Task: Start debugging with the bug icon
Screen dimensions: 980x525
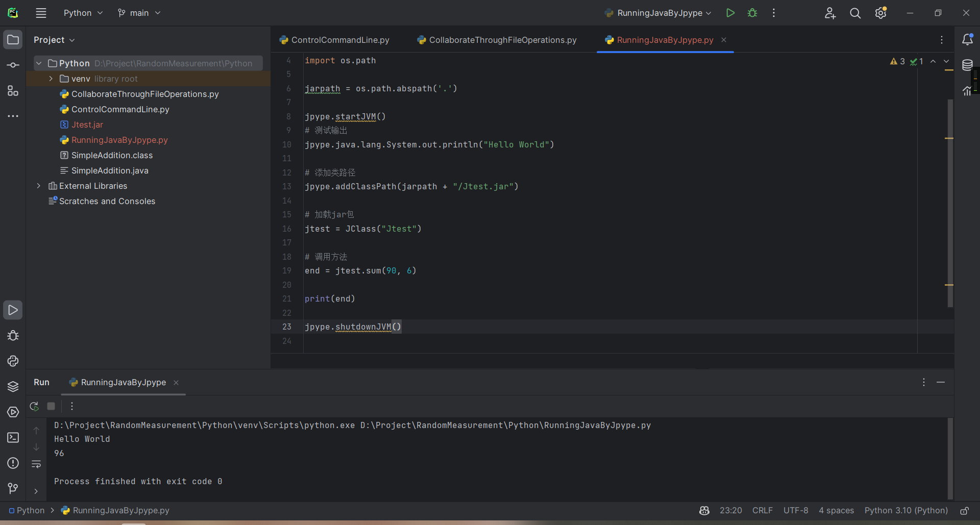Action: [752, 13]
